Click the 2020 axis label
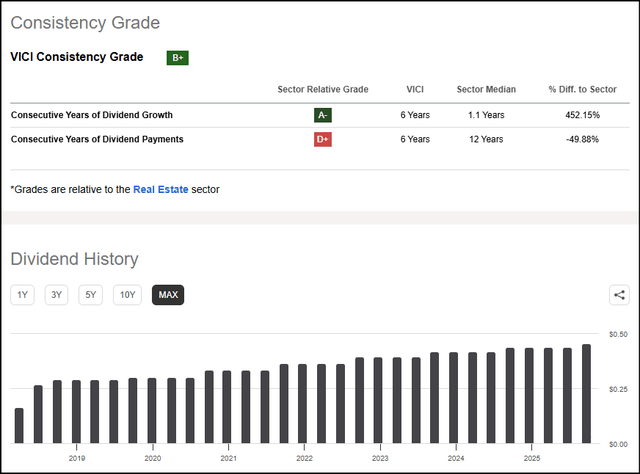 153,458
